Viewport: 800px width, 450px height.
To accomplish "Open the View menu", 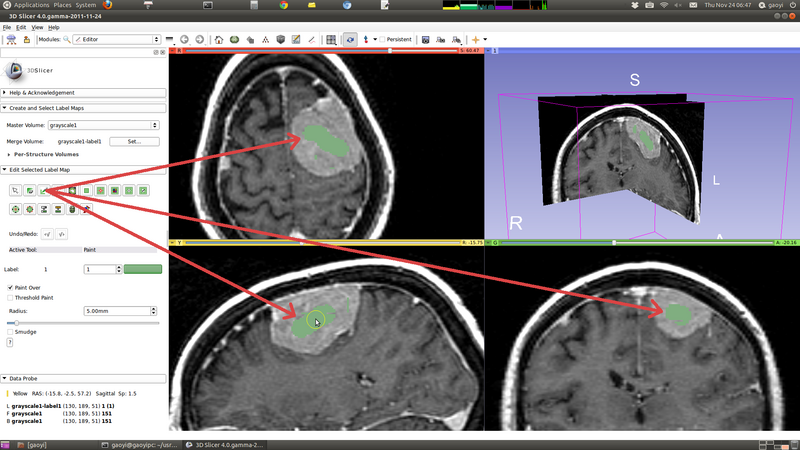I will tap(37, 27).
